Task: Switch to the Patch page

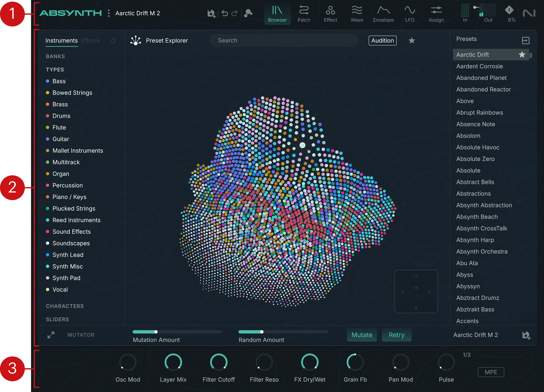Action: [x=304, y=14]
